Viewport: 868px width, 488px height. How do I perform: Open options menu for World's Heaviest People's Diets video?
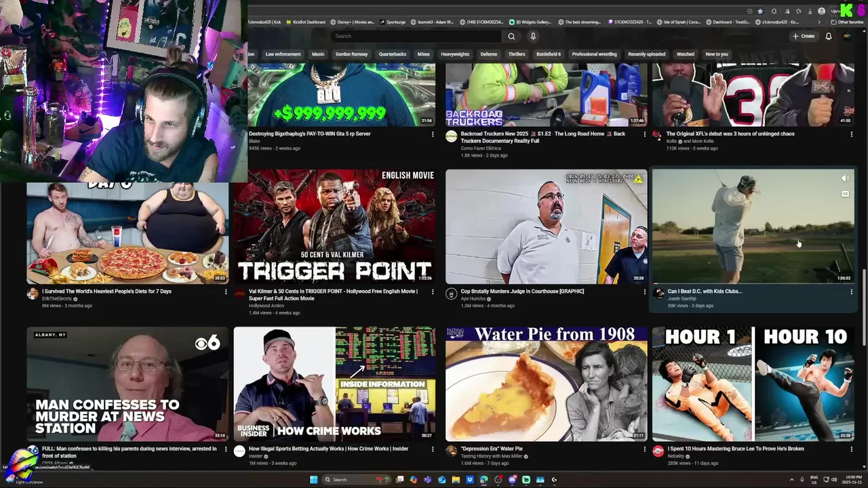(x=226, y=292)
